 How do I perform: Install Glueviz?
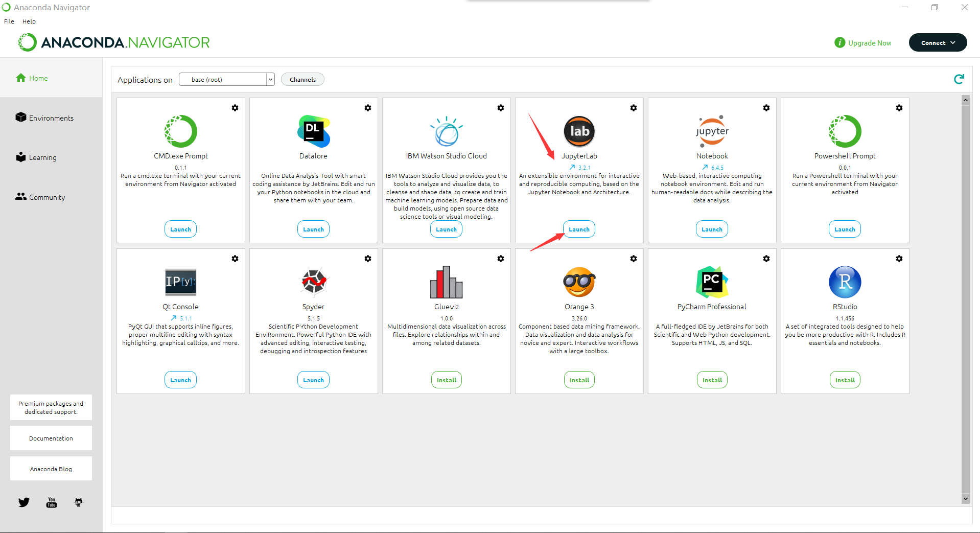pos(447,380)
